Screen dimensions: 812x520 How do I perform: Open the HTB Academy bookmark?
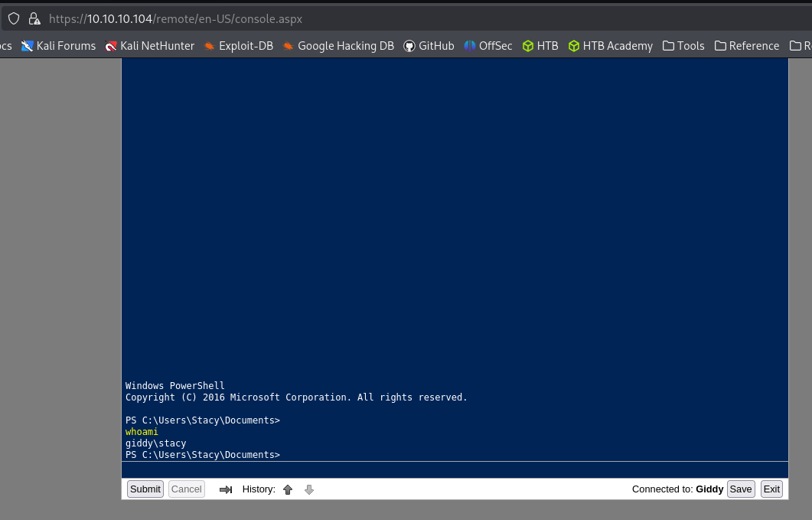[x=611, y=46]
